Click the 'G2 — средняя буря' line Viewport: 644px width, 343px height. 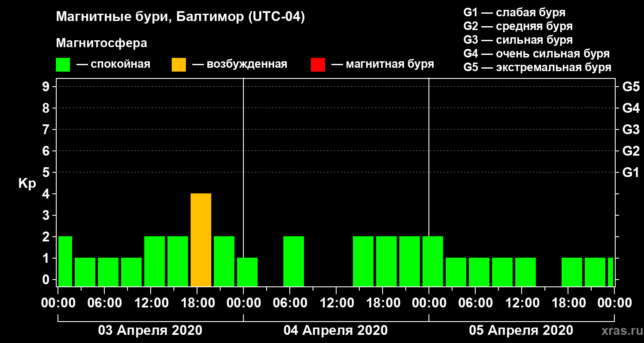(518, 26)
